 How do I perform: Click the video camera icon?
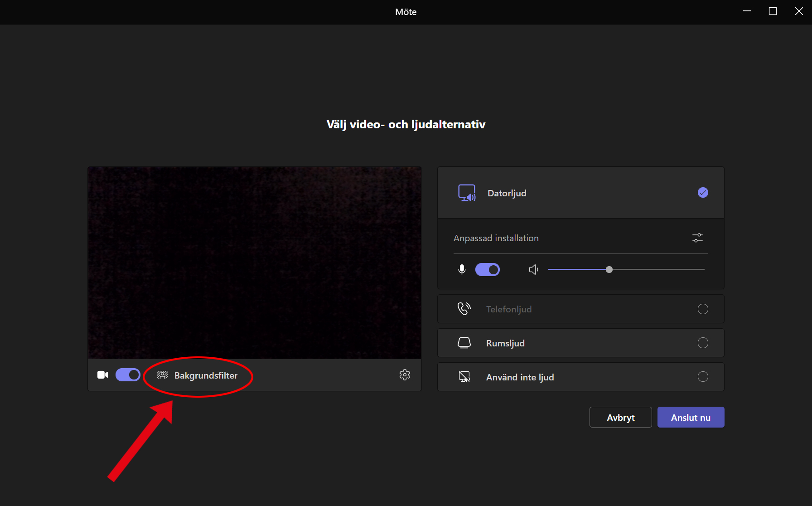pos(103,375)
